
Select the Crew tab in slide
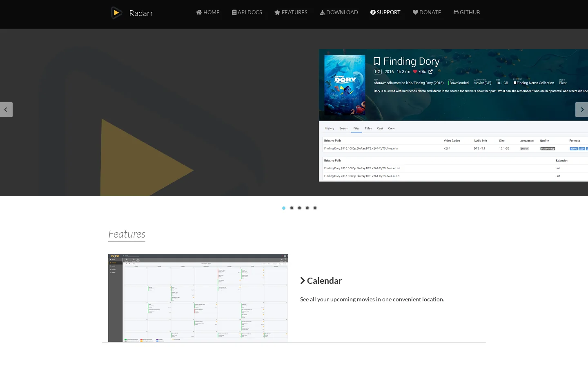pyautogui.click(x=392, y=128)
